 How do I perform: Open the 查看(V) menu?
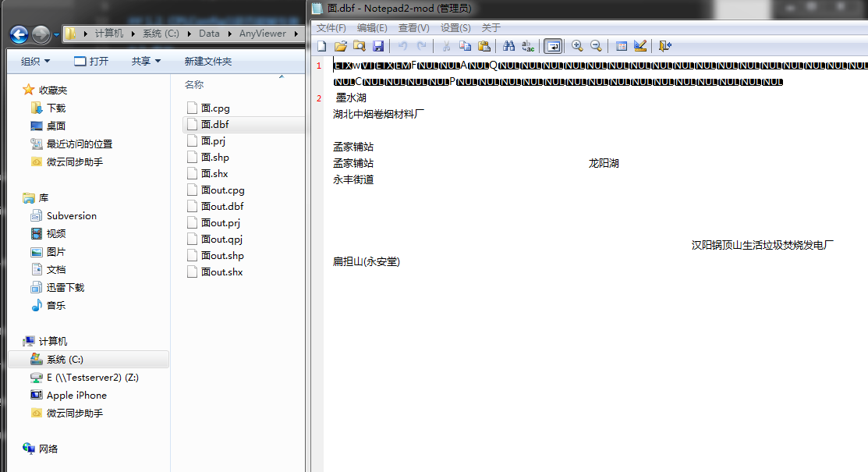coord(413,28)
